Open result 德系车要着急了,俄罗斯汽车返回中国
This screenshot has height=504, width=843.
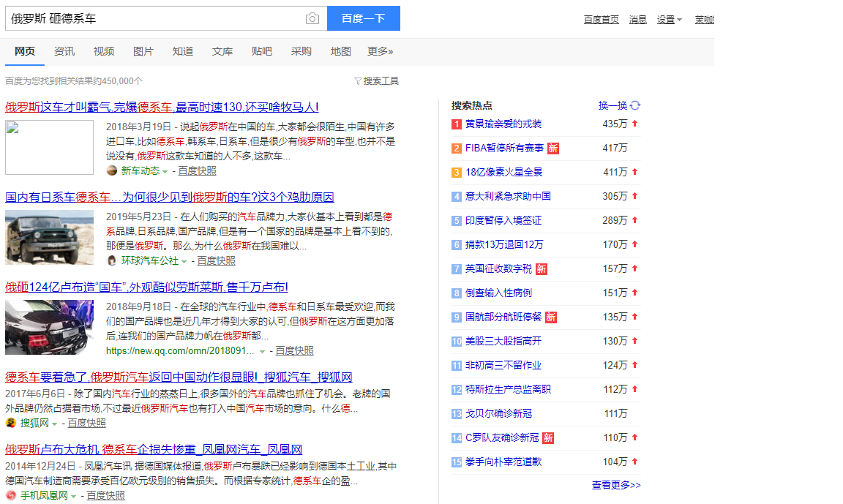pos(179,377)
